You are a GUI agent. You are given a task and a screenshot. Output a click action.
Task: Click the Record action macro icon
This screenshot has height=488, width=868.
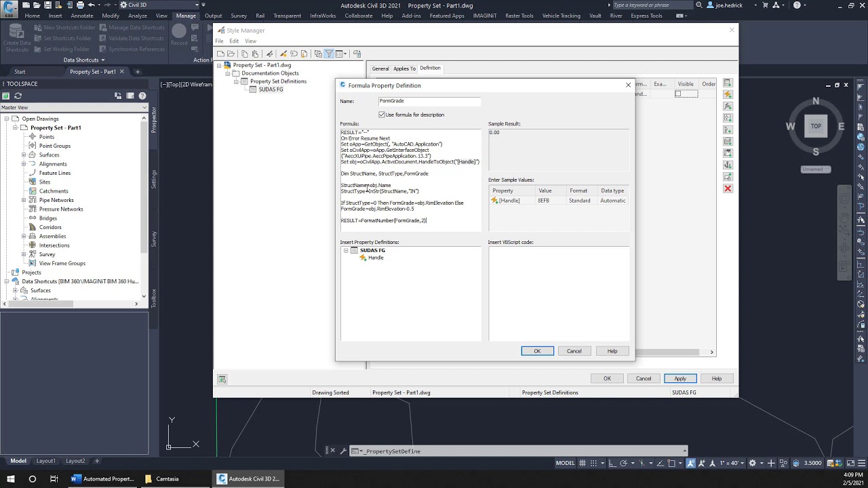click(x=179, y=34)
